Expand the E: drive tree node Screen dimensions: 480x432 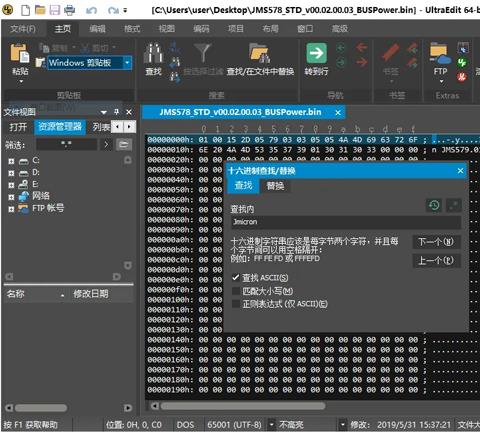tap(11, 185)
